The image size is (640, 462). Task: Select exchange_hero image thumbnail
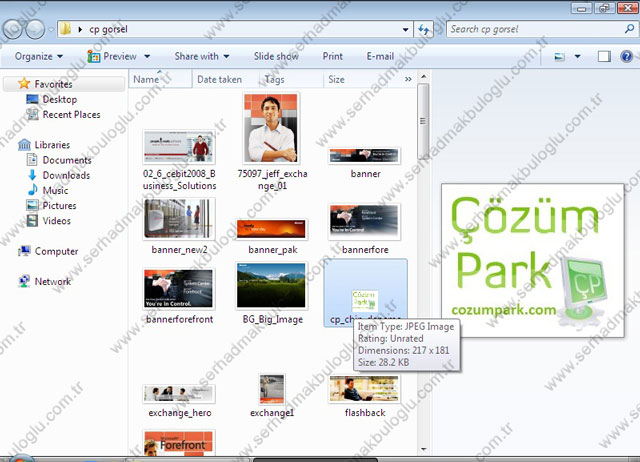click(x=179, y=394)
